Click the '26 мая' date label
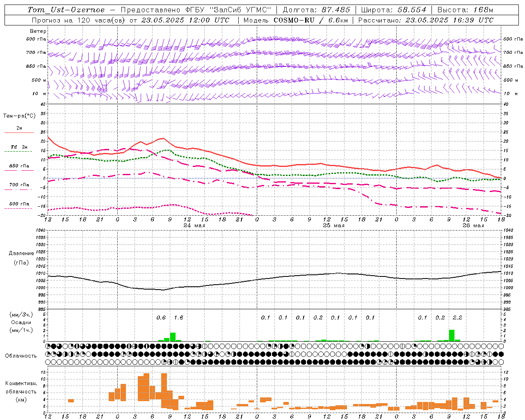The image size is (525, 420). click(x=473, y=226)
